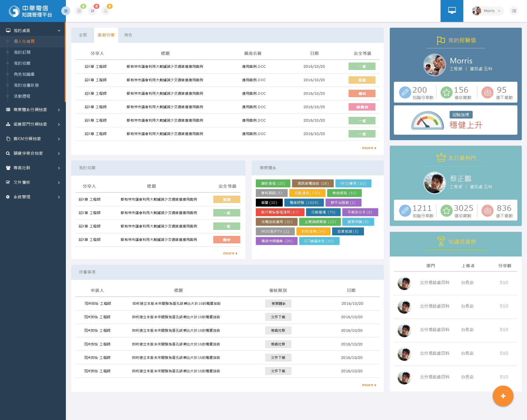
Task: Open the right-side list panel icon
Action: 514,11
